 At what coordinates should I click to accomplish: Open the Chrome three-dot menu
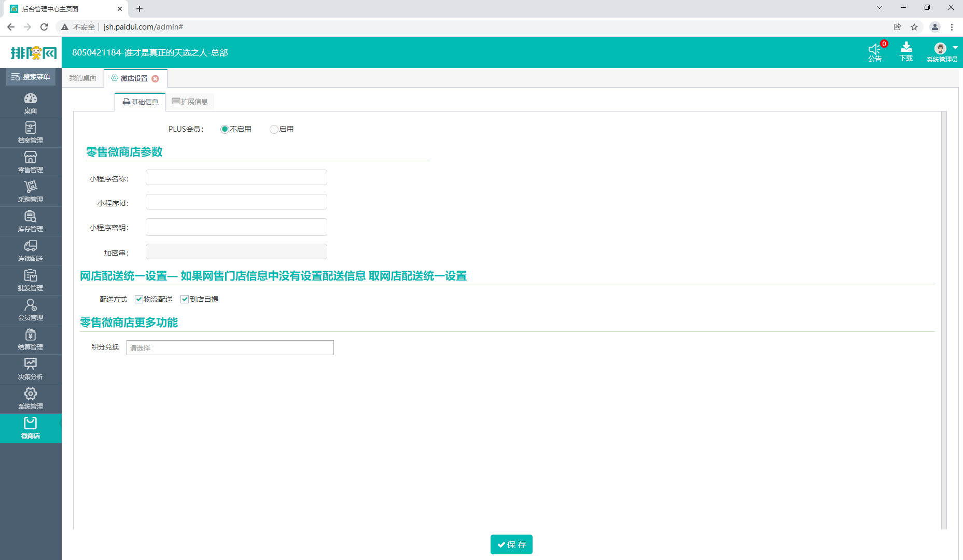tap(952, 27)
